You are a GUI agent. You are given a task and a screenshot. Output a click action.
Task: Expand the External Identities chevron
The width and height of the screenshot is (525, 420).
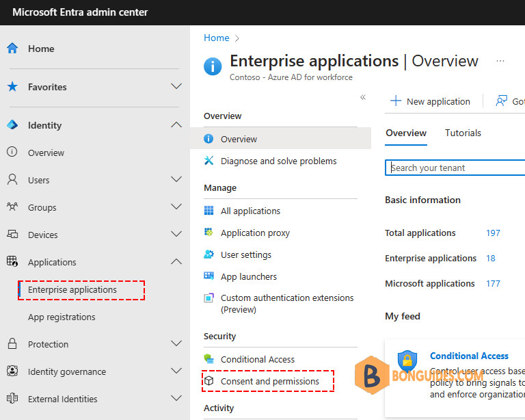coord(176,398)
